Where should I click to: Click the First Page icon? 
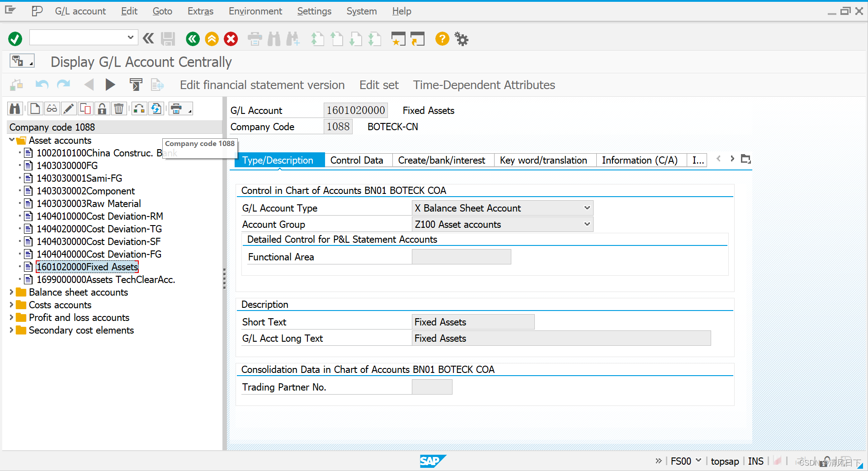(x=317, y=39)
